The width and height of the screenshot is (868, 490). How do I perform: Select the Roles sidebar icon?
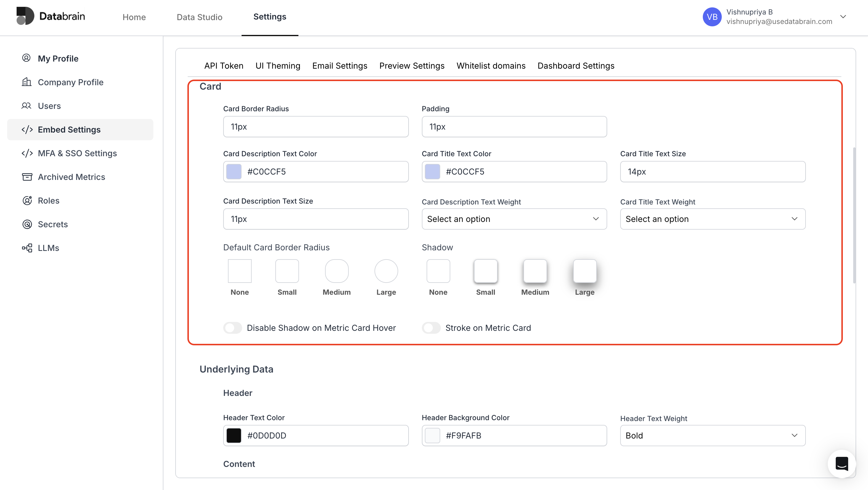click(27, 200)
